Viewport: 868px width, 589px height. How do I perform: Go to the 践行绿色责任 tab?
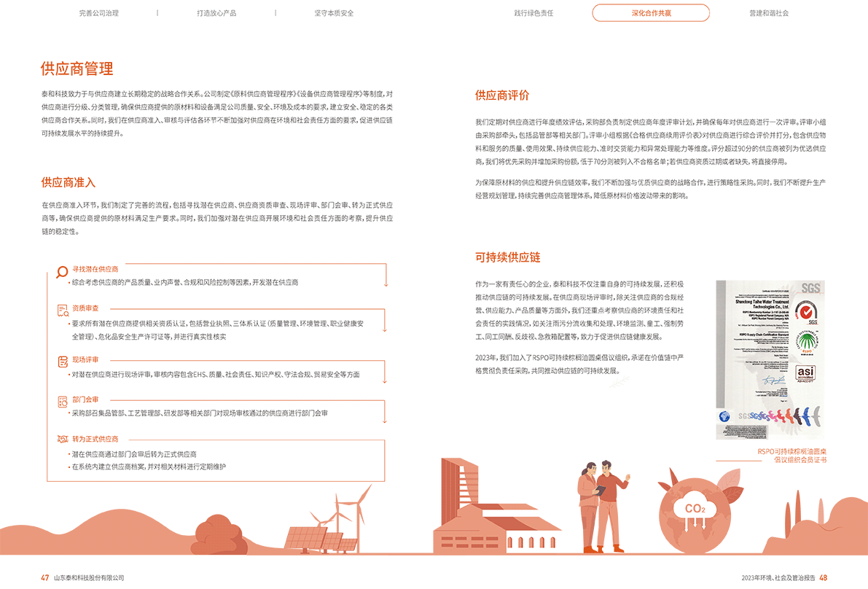[533, 13]
